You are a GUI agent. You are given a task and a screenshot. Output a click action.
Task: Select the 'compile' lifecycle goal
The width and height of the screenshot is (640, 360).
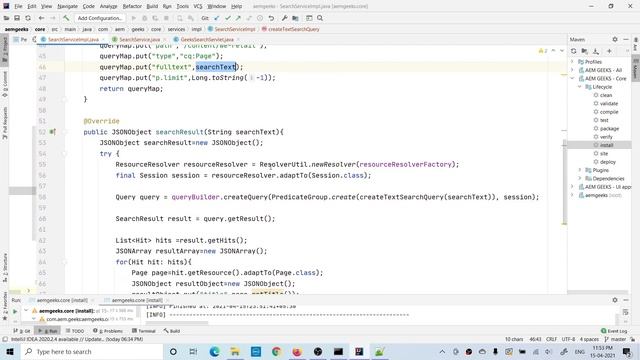[x=609, y=112]
